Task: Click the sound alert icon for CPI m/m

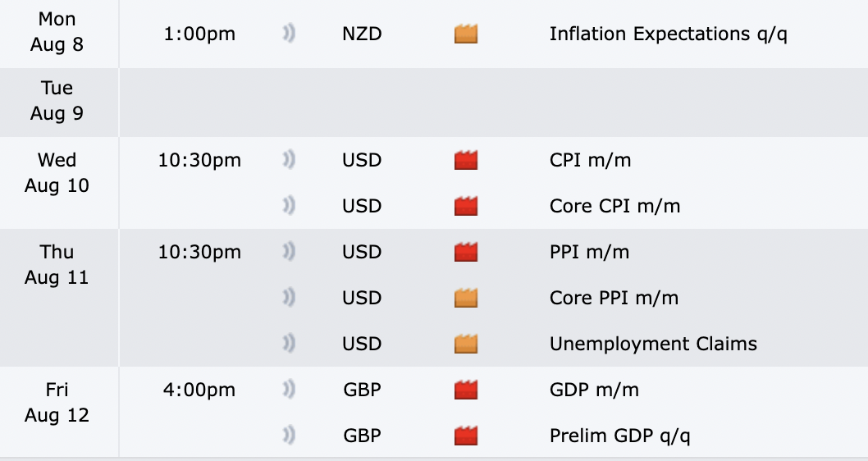Action: 289,160
